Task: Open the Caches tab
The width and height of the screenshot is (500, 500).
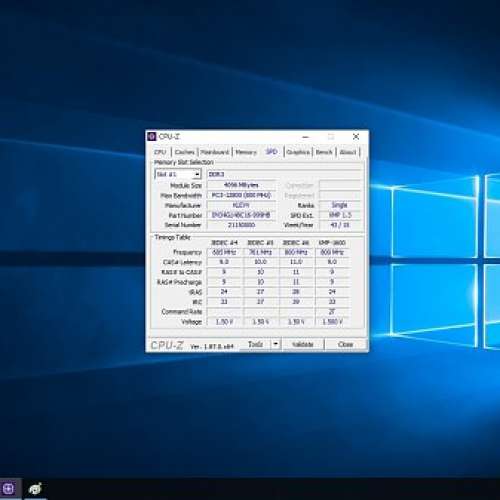Action: click(184, 152)
